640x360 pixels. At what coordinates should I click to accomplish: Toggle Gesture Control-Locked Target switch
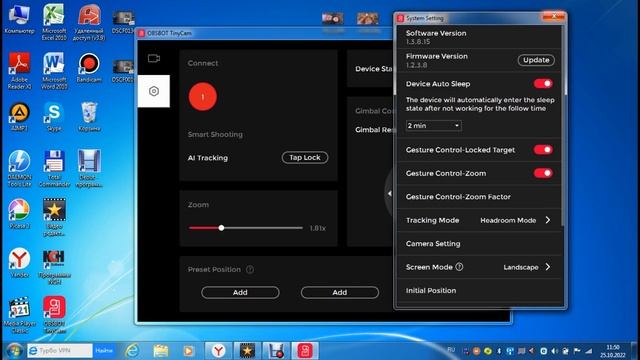click(543, 149)
